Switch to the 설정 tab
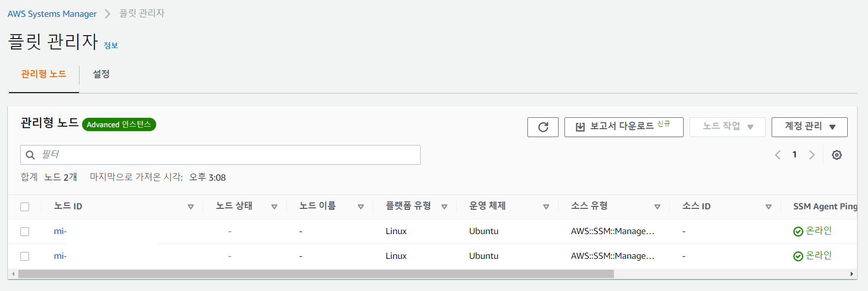The width and height of the screenshot is (868, 291). [101, 74]
